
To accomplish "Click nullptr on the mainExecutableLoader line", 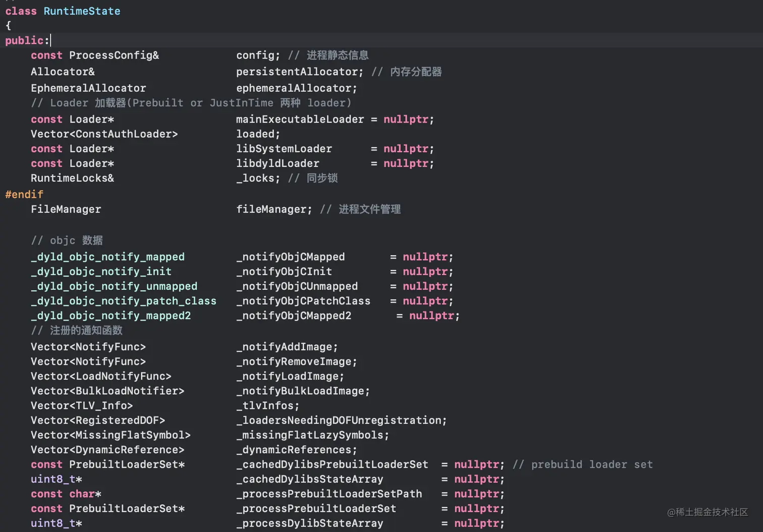I will point(406,120).
